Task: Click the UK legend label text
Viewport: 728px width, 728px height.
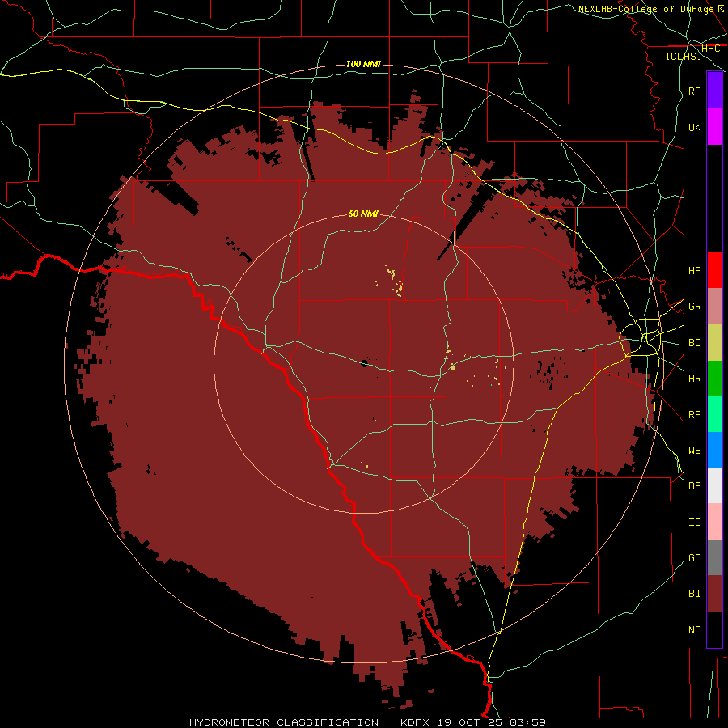Action: point(695,127)
